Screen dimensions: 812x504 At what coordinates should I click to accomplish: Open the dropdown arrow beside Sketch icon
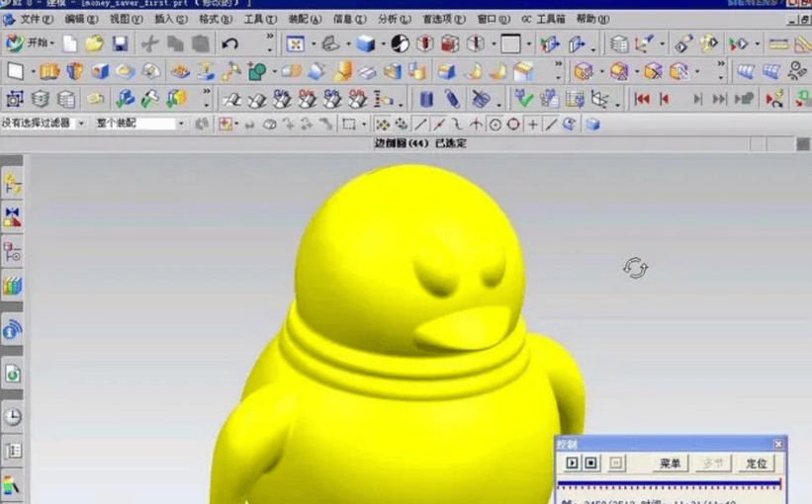(x=33, y=71)
